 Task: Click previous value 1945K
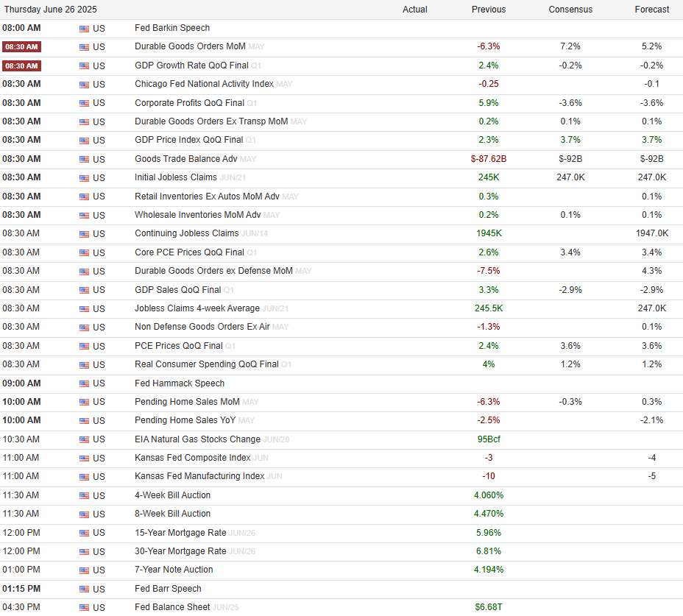pyautogui.click(x=489, y=233)
